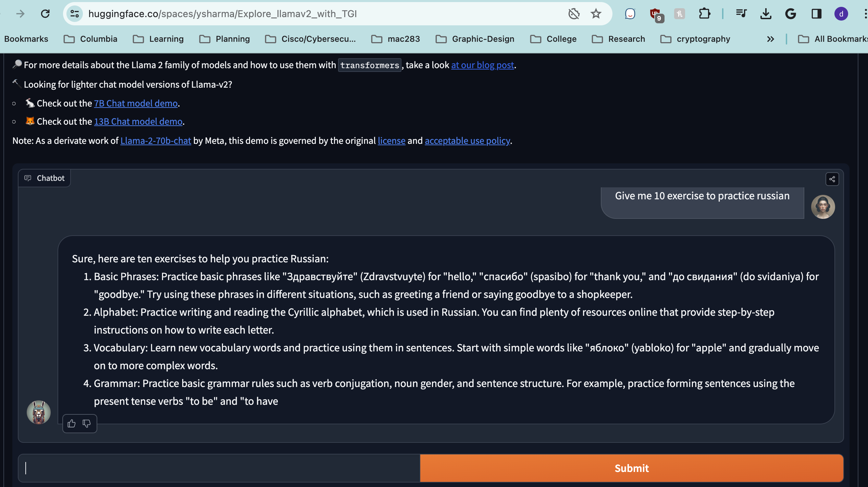Screen dimensions: 868x487
Task: Give the response a thumbs down
Action: tap(87, 424)
